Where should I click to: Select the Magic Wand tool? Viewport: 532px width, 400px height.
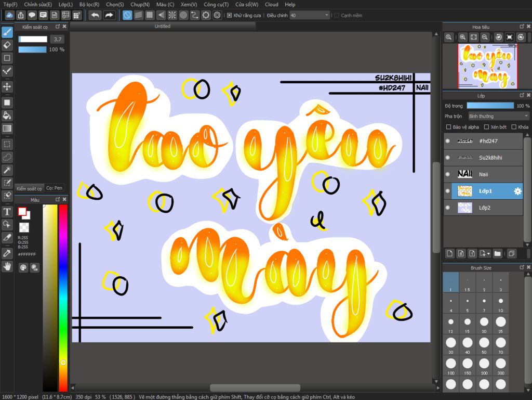coord(7,170)
